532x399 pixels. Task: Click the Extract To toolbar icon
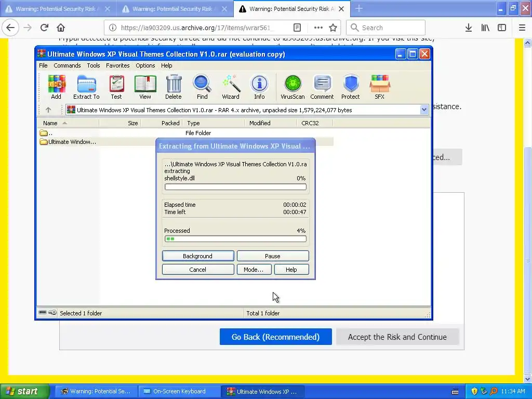pos(86,87)
